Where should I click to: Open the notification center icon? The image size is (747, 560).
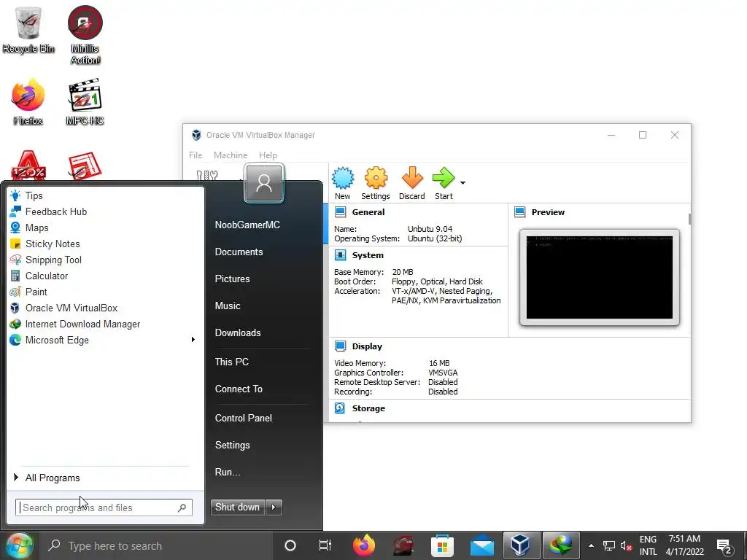click(724, 547)
